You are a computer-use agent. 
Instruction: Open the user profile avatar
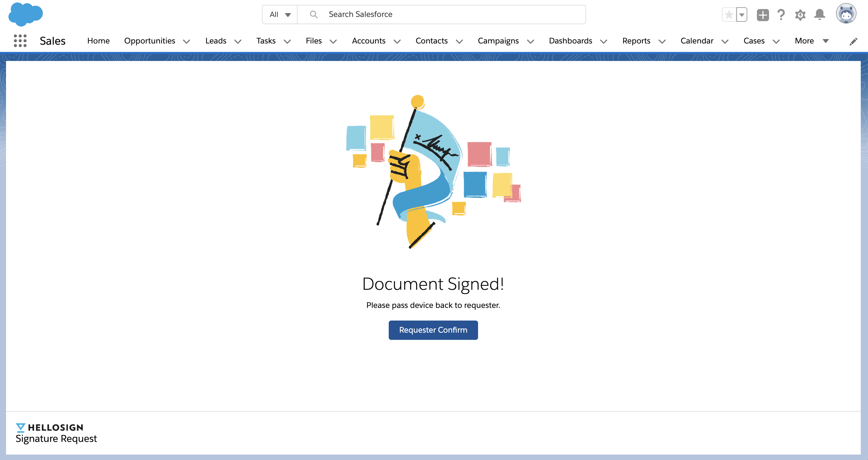[x=846, y=14]
